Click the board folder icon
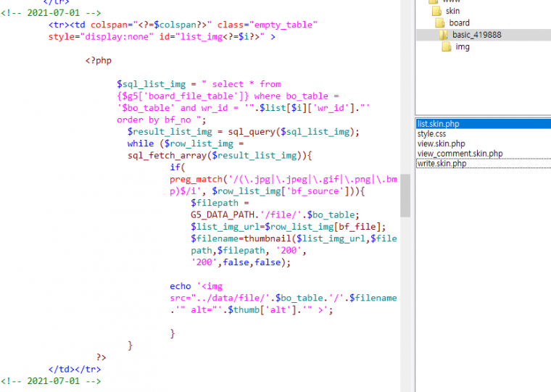This screenshot has width=551, height=392. click(441, 23)
